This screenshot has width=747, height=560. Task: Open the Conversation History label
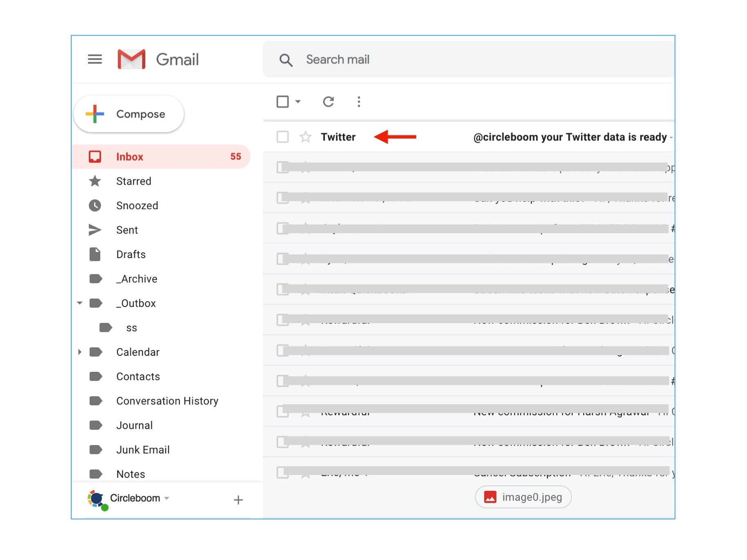click(x=167, y=401)
